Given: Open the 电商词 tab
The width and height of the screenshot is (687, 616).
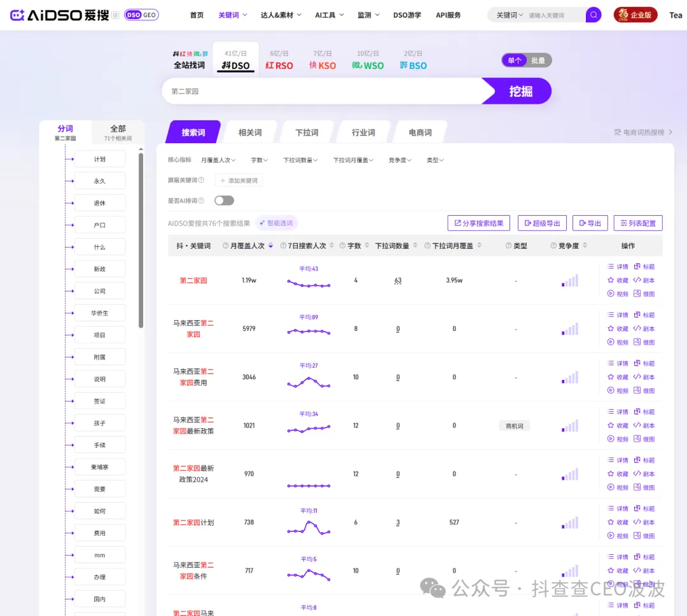Looking at the screenshot, I should [420, 132].
